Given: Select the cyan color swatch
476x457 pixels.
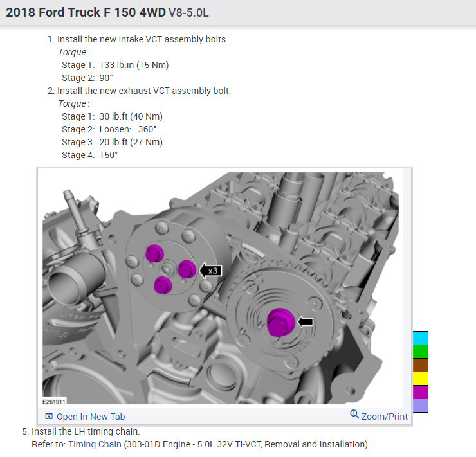Looking at the screenshot, I should click(421, 338).
